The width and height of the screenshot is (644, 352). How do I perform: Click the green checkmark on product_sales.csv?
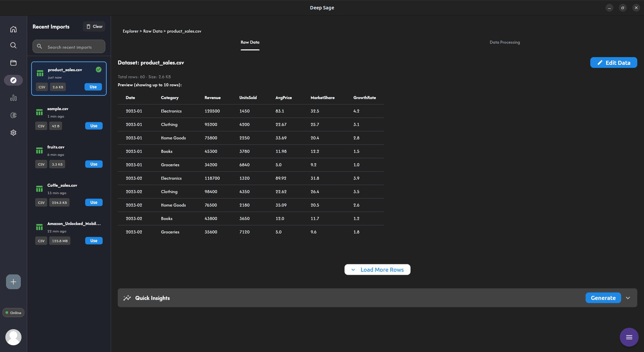pos(99,70)
